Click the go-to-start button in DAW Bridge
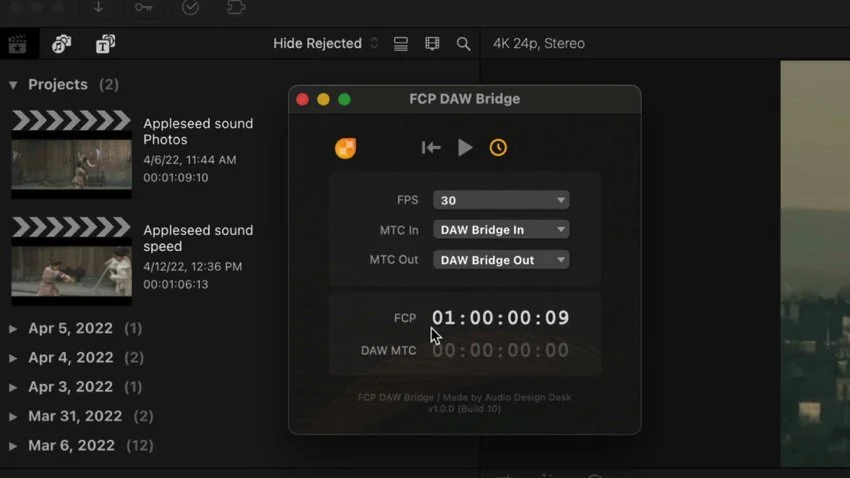Image resolution: width=850 pixels, height=478 pixels. pyautogui.click(x=431, y=147)
